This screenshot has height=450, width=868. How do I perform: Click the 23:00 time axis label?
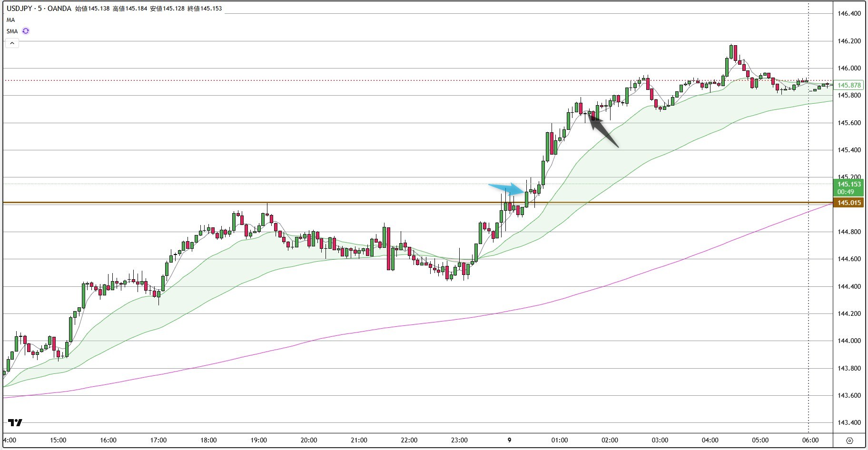tap(459, 440)
